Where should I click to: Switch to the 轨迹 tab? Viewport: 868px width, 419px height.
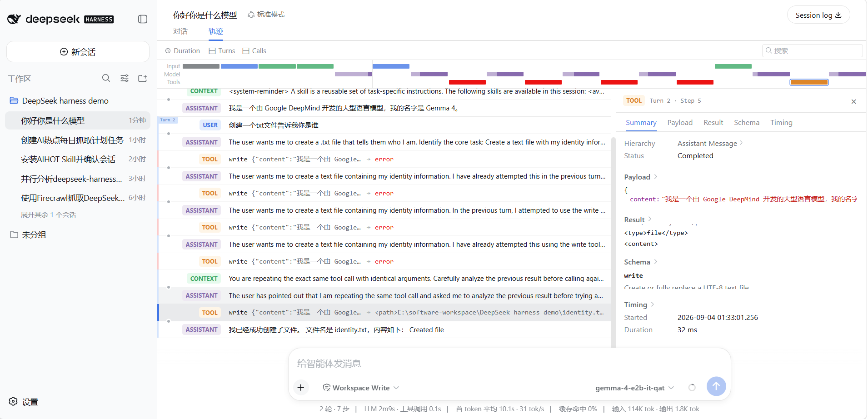[x=216, y=31]
